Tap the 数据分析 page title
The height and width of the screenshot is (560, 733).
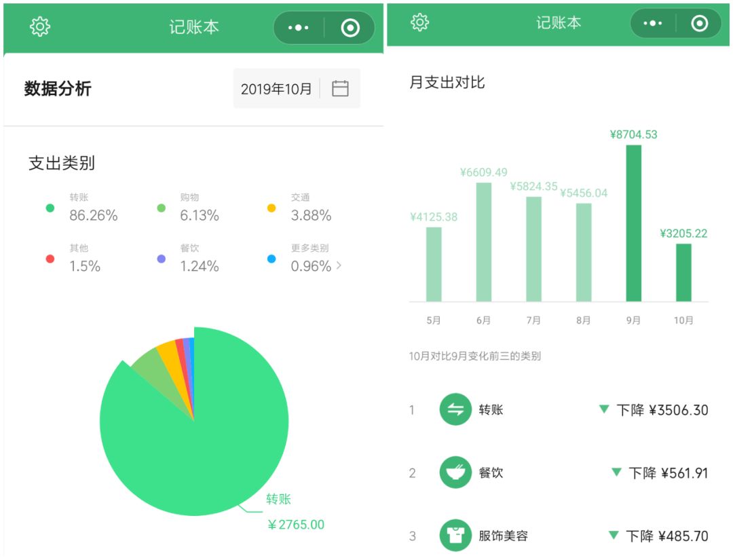[58, 88]
